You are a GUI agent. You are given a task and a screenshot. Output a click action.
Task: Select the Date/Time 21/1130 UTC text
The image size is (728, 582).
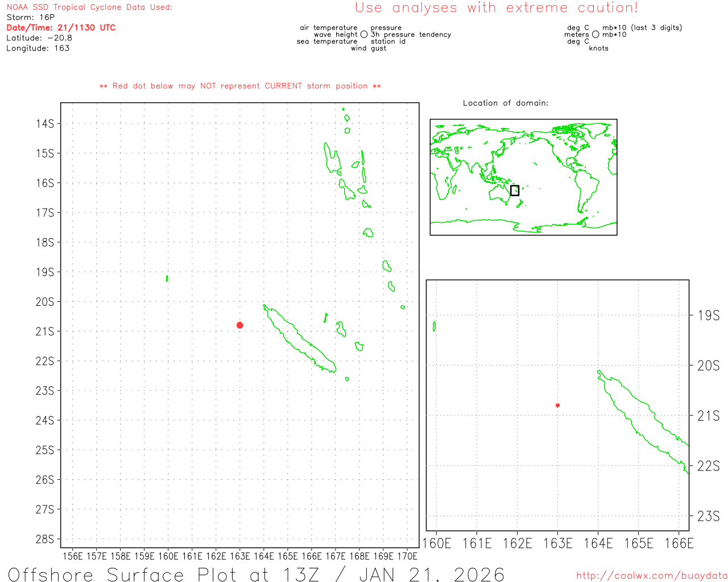pos(61,28)
